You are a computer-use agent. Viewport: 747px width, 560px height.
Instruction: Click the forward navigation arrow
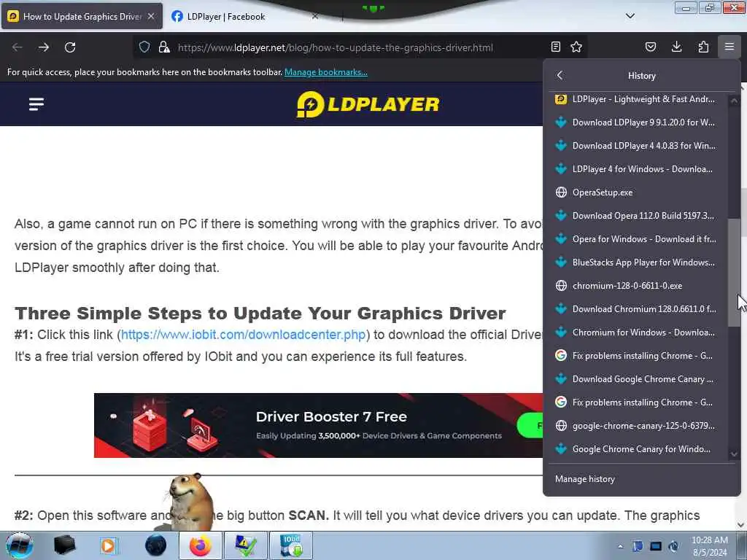[x=44, y=47]
